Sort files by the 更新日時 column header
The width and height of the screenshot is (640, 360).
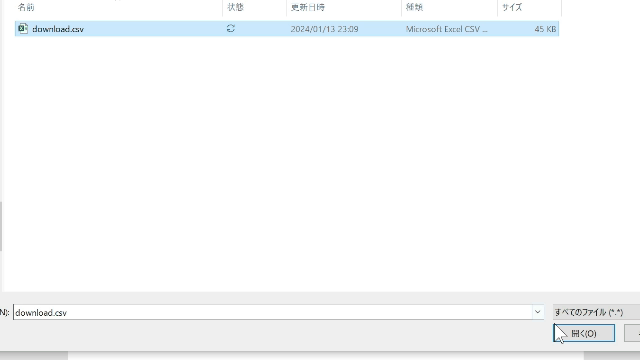pos(307,7)
